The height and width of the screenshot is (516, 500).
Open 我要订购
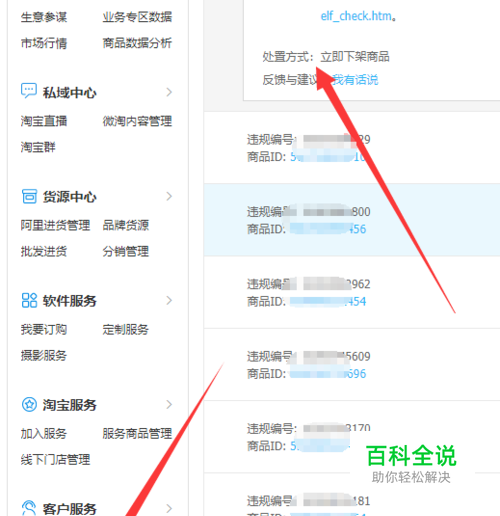pyautogui.click(x=44, y=330)
